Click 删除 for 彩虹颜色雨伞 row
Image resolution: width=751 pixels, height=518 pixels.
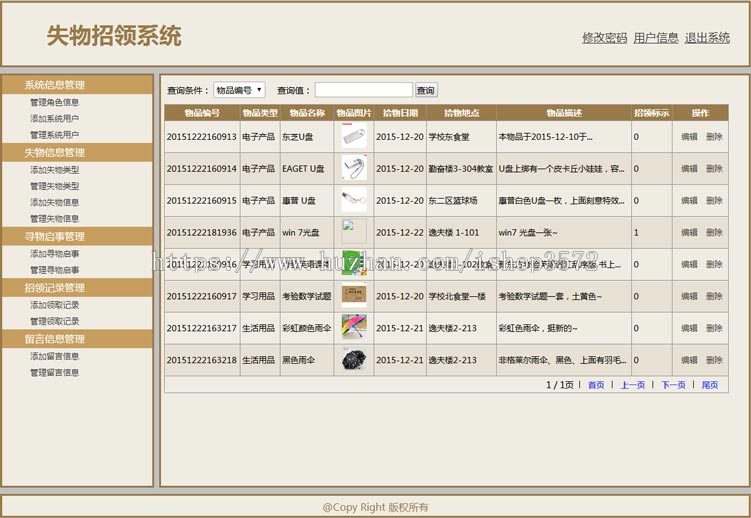(714, 328)
